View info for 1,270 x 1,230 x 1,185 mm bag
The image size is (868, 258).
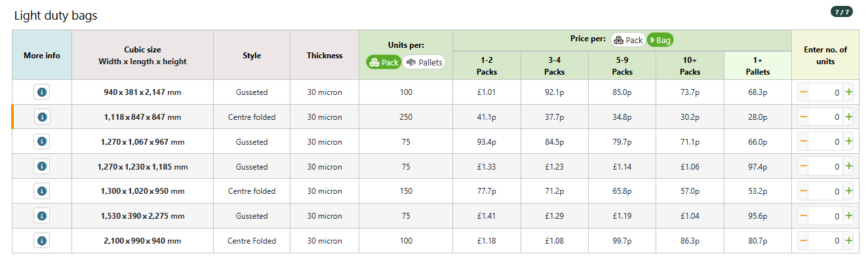pos(42,166)
